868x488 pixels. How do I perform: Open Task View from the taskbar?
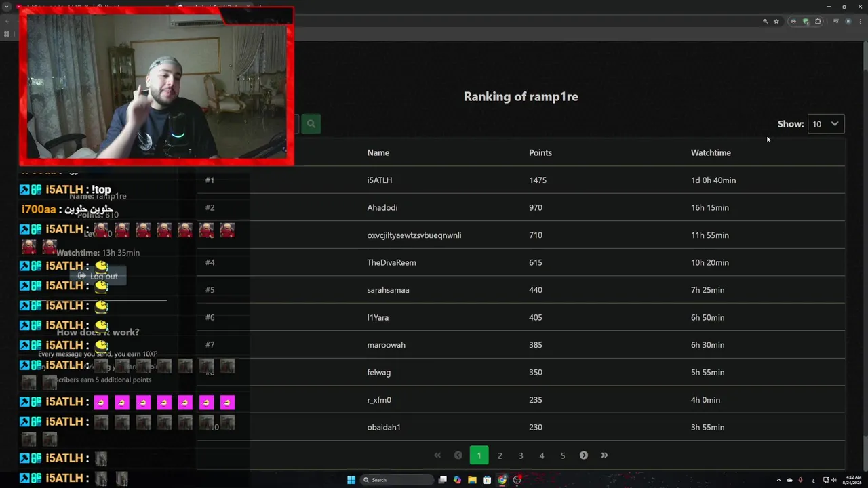pos(443,480)
